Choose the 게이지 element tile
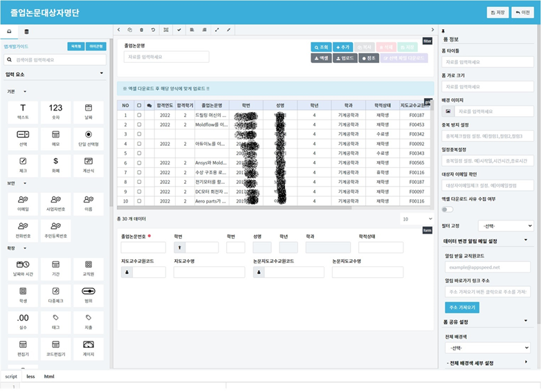541x392 pixels. pos(89,349)
